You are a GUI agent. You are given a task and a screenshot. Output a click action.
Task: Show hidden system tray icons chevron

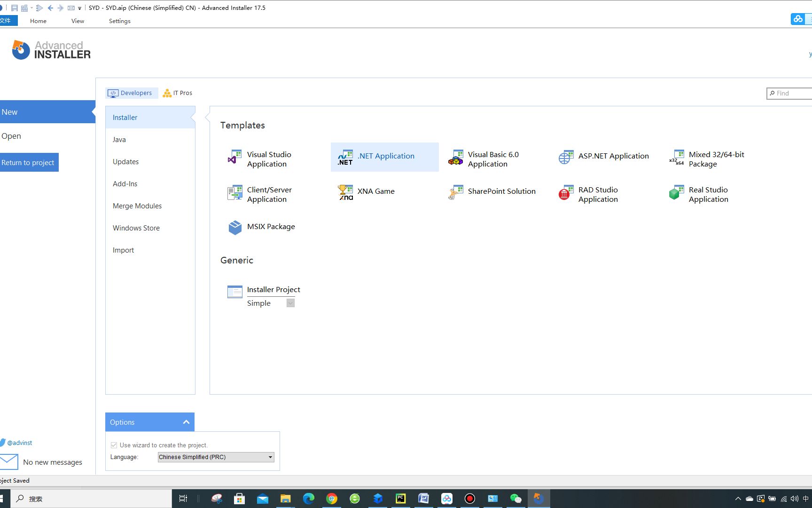click(738, 499)
